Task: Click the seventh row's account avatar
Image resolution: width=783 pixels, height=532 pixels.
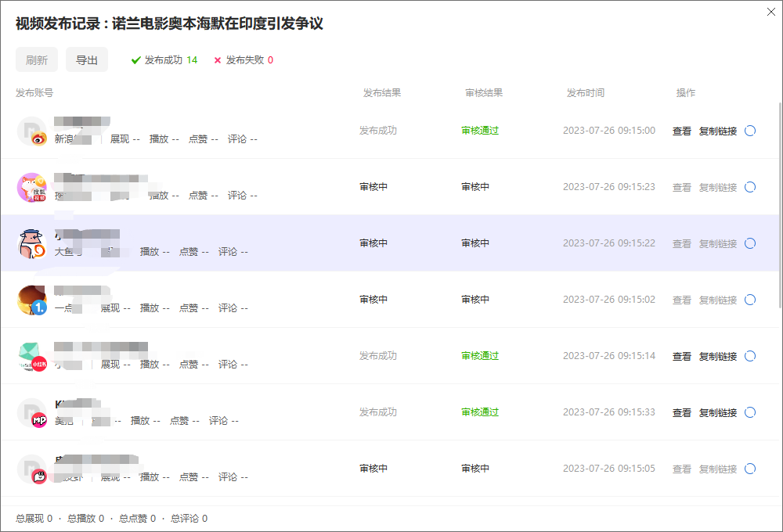Action: point(32,469)
